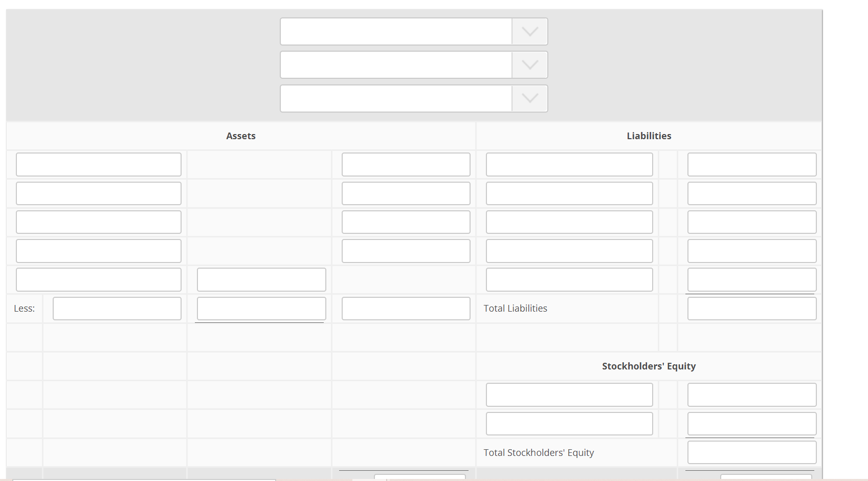Select the first header combo box field

[x=414, y=32]
